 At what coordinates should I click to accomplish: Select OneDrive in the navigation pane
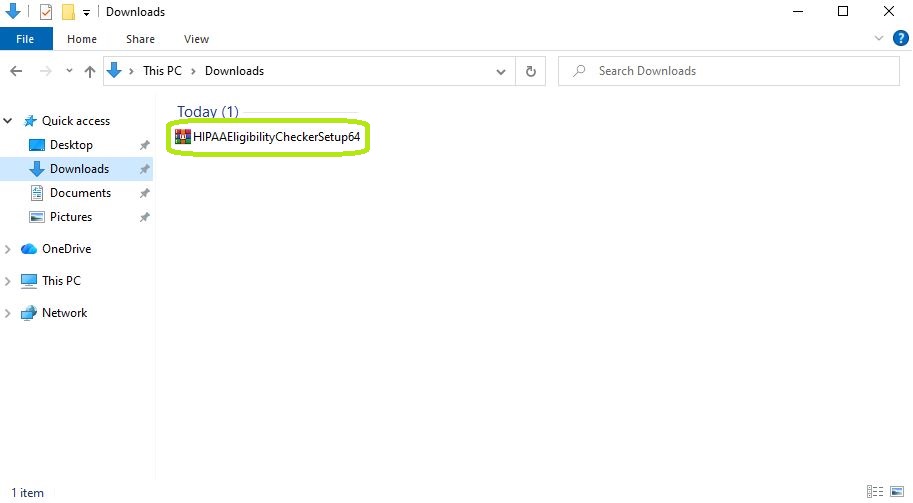(66, 249)
